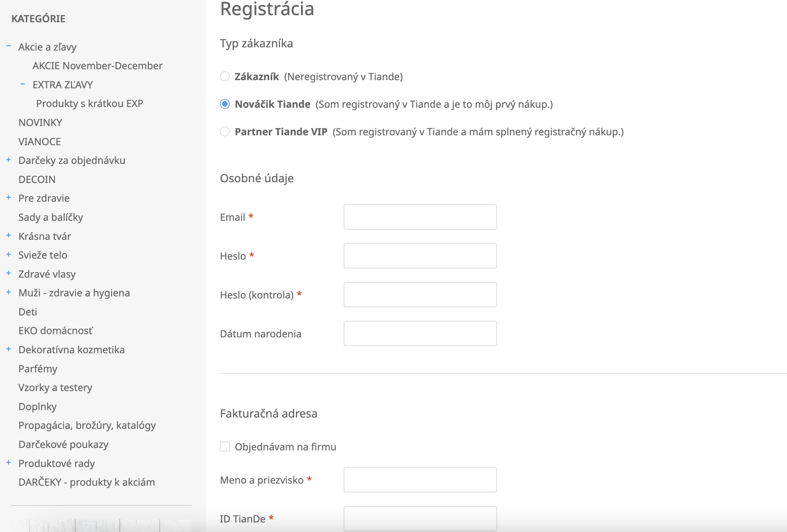Image resolution: width=787 pixels, height=532 pixels.
Task: Click the Dátum narodenia field
Action: [x=420, y=333]
